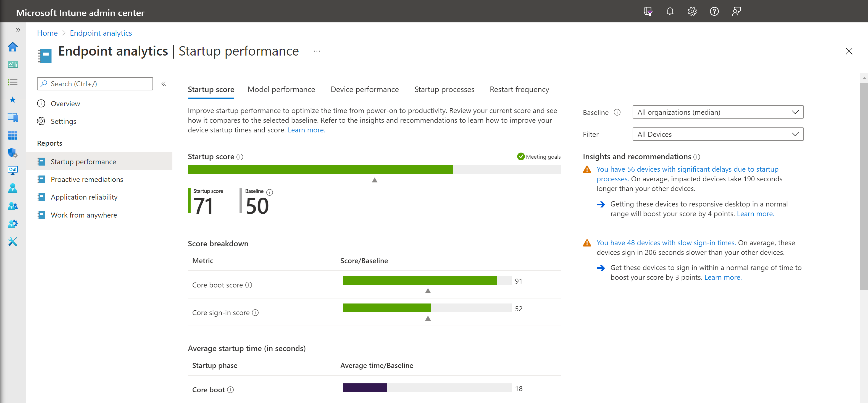Open the Dashboard icon in left sidebar
This screenshot has height=403, width=868.
12,64
